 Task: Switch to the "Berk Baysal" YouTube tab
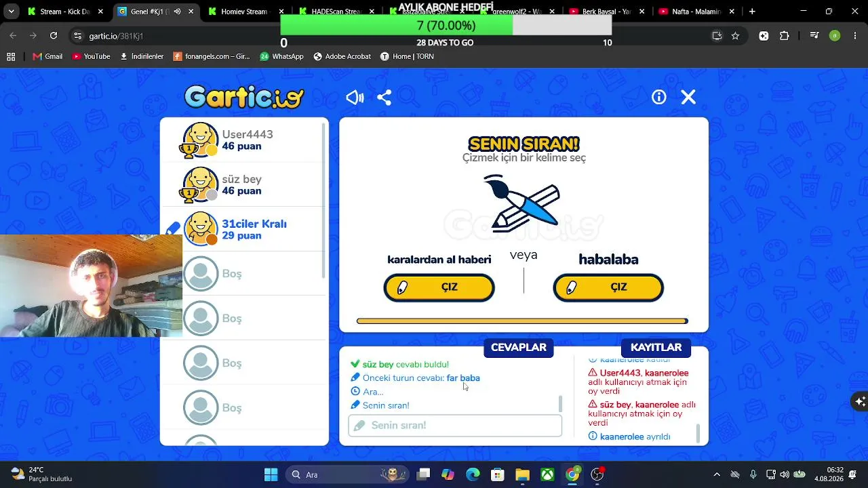coord(606,12)
